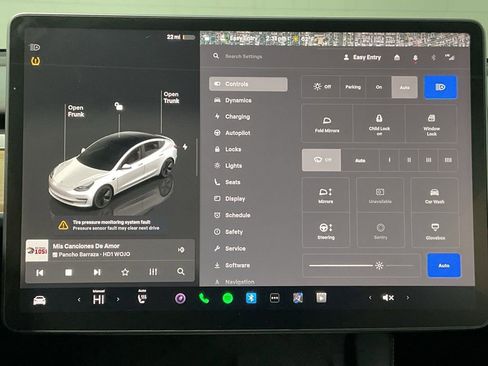Set exterior lights to Parking
The image size is (488, 366).
tap(353, 87)
